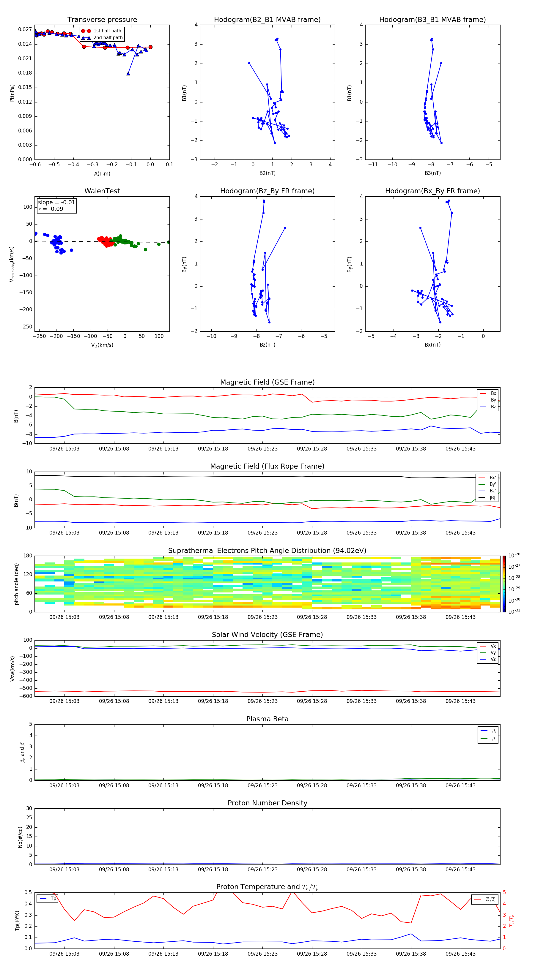Click the "A(T·m)" x-axis label
535x980 pixels.
[x=102, y=174]
